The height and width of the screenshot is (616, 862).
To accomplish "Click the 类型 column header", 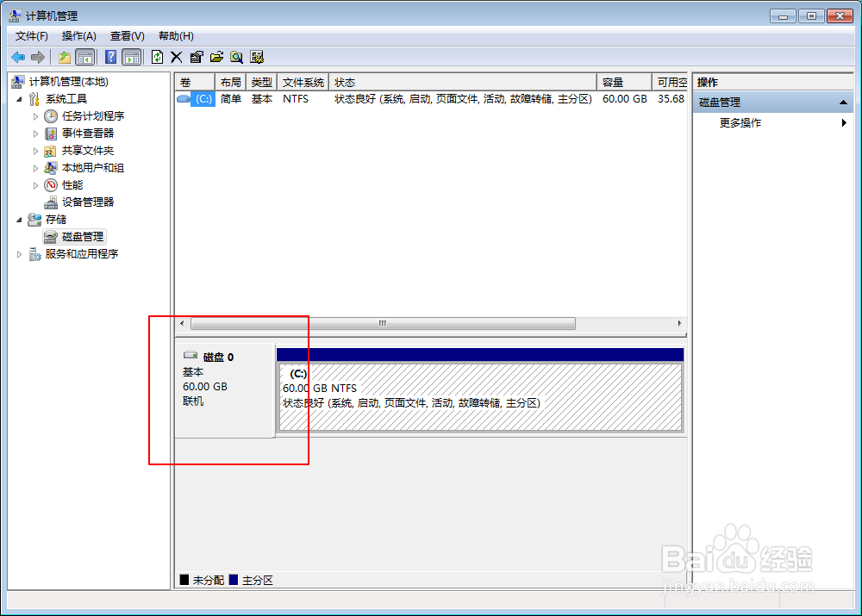I will [x=262, y=83].
